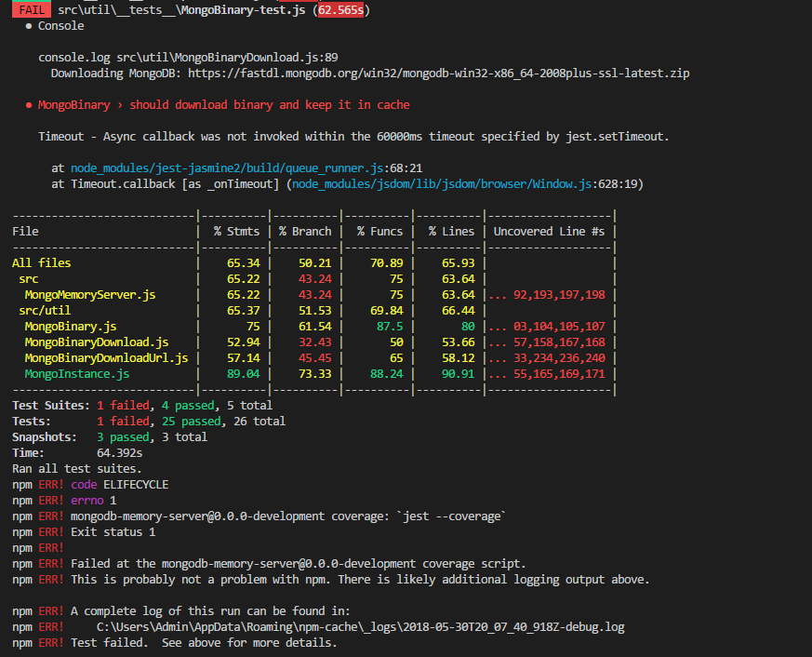Click the 32.43 branch value for MongoBinaryDownload.js
This screenshot has height=657, width=812.
(315, 342)
